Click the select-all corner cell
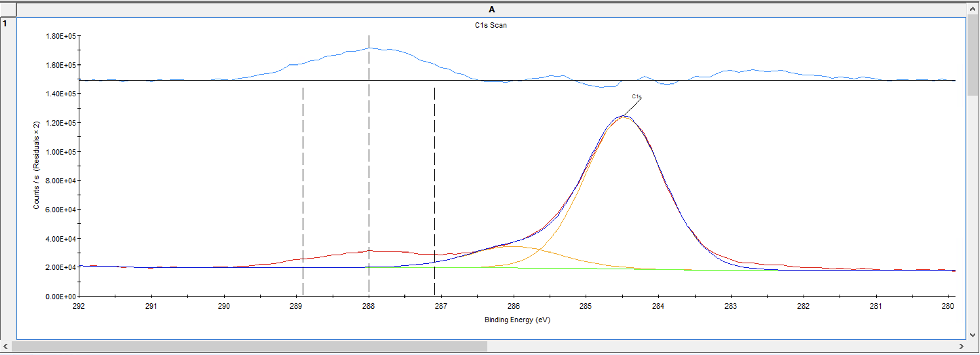 tap(7, 10)
